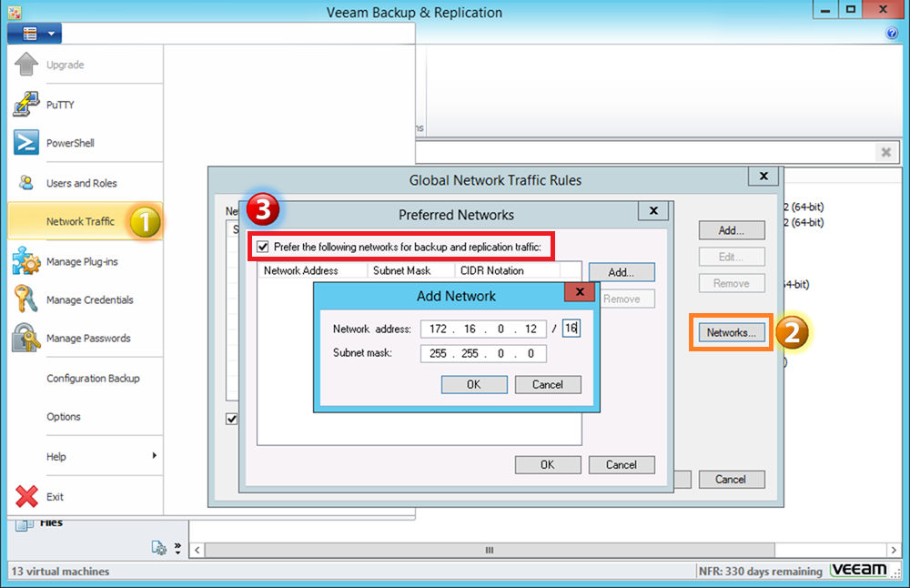Click Add... in the Preferred Networks dialog
910x588 pixels.
coord(622,272)
